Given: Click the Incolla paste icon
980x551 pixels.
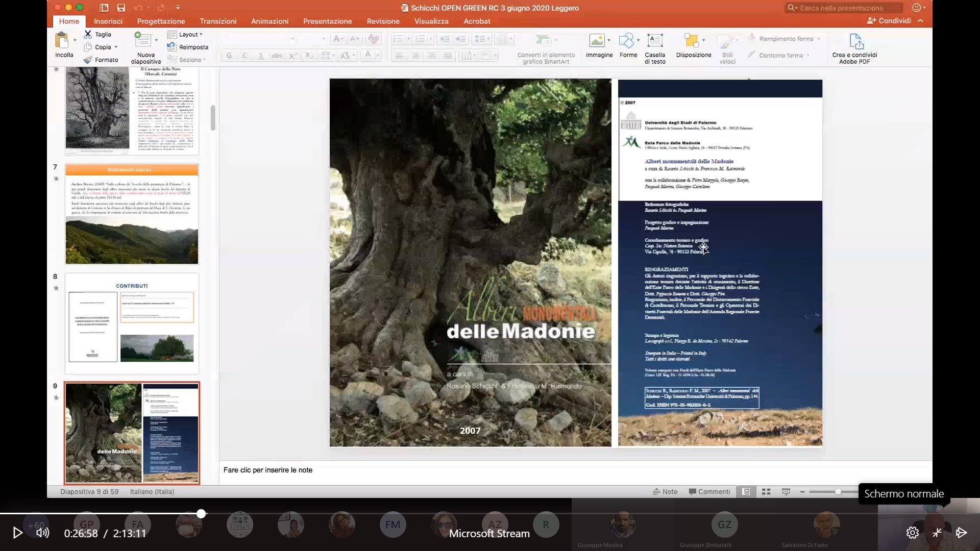Looking at the screenshot, I should (x=62, y=41).
